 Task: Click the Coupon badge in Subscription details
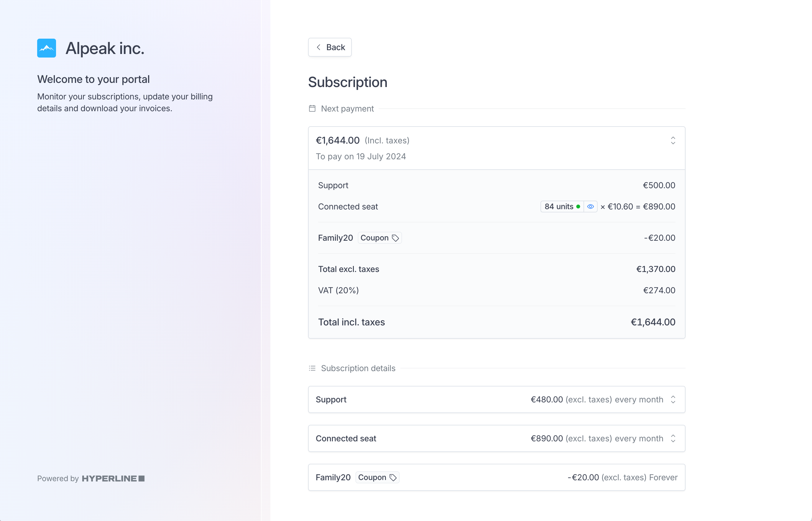[377, 477]
